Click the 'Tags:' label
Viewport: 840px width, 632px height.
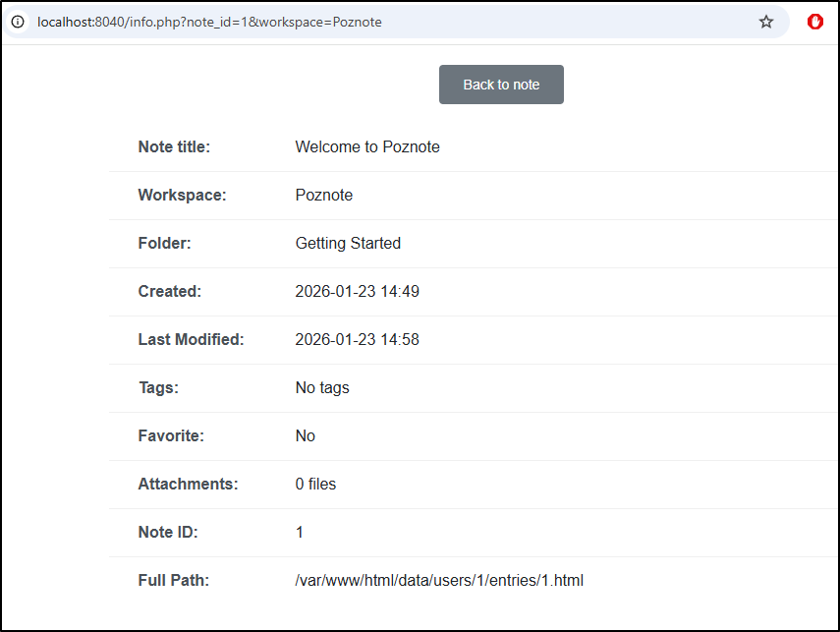(x=158, y=388)
